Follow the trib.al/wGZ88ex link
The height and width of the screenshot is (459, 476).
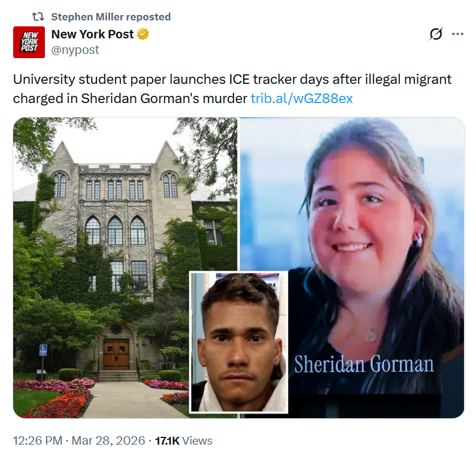302,98
